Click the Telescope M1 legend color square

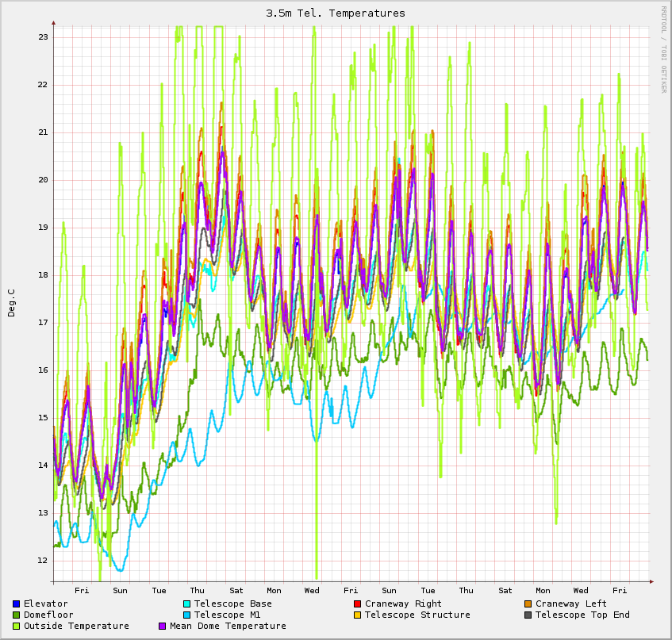187,615
